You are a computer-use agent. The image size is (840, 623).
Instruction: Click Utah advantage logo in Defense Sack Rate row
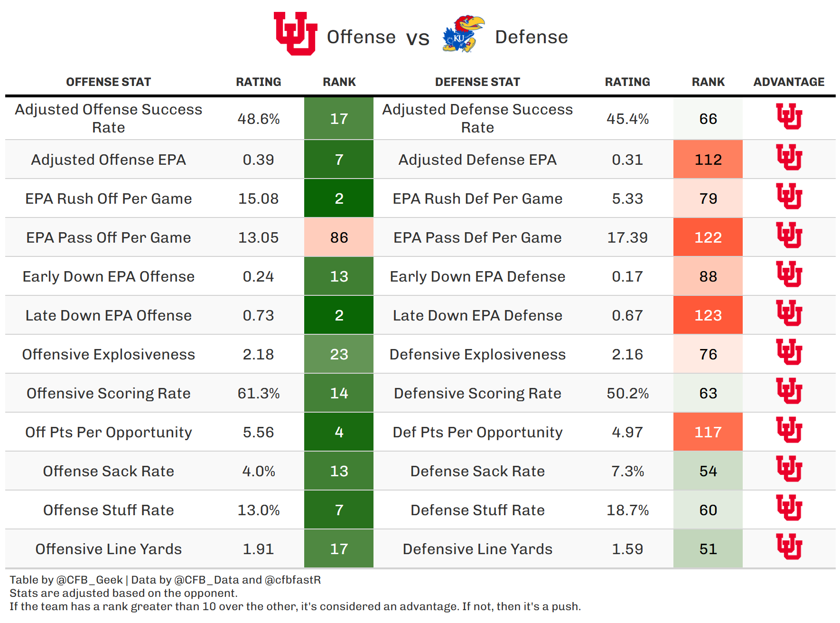789,469
